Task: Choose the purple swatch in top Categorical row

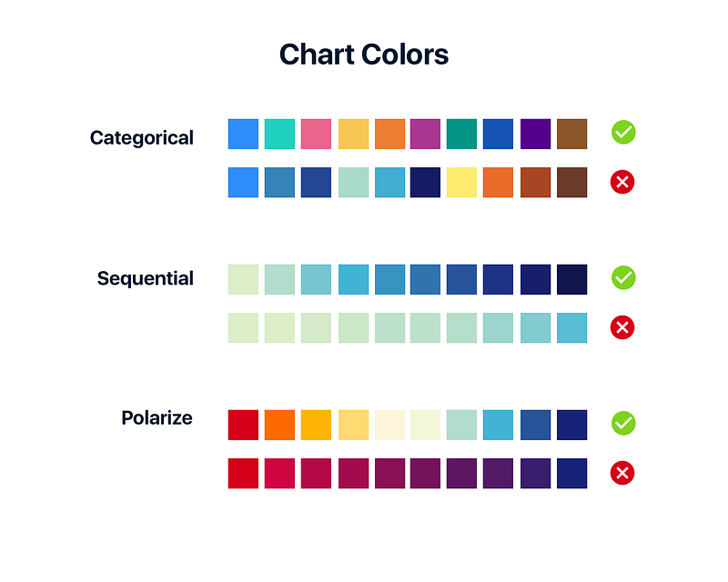Action: click(535, 134)
